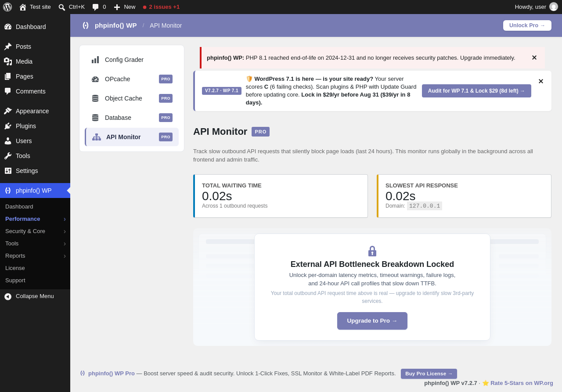Click Audit for WP 7.1 & Lock $29 button
Viewport: 562px width, 392px height.
click(x=476, y=91)
